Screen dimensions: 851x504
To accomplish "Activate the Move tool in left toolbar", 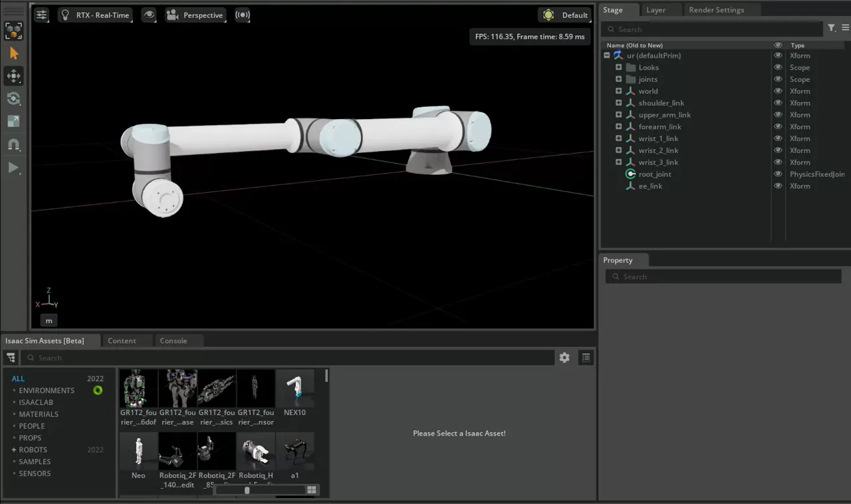I will click(x=13, y=76).
